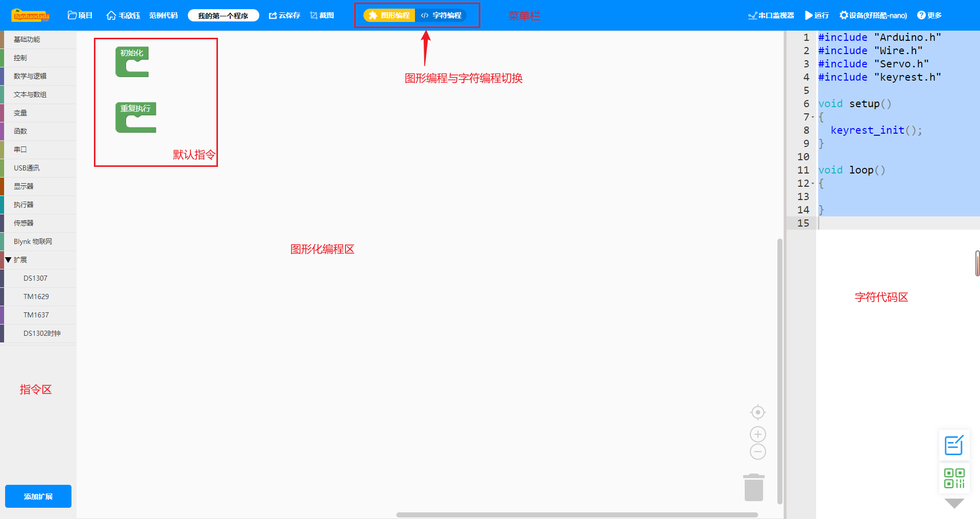Open the 项目 project menu

tap(80, 15)
